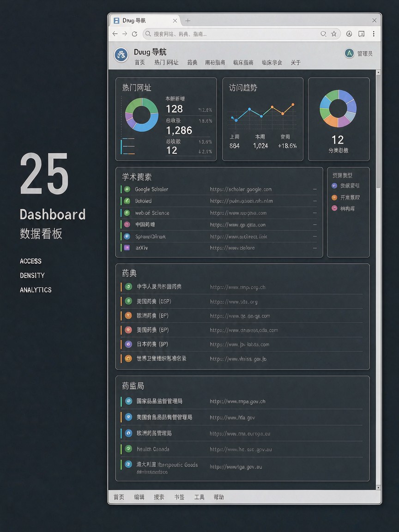Image resolution: width=399 pixels, height=532 pixels.
Task: Open the 美国药典 (USP) entry
Action: point(154,301)
